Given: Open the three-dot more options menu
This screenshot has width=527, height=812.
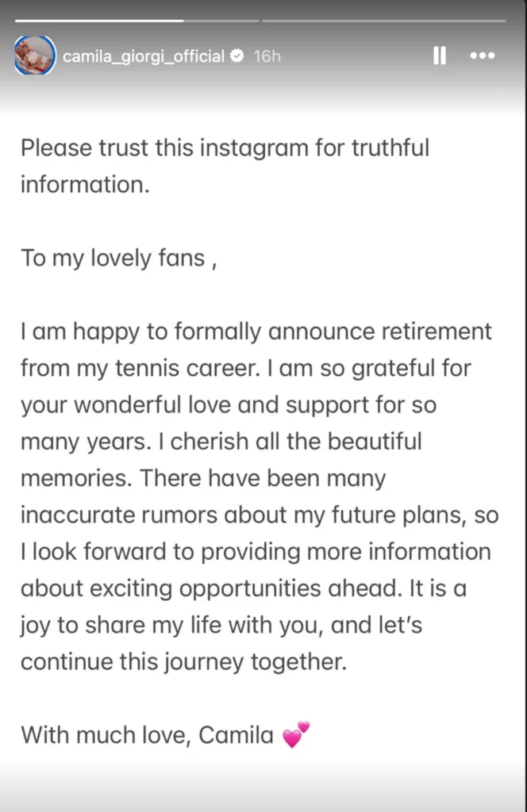Looking at the screenshot, I should [x=483, y=56].
